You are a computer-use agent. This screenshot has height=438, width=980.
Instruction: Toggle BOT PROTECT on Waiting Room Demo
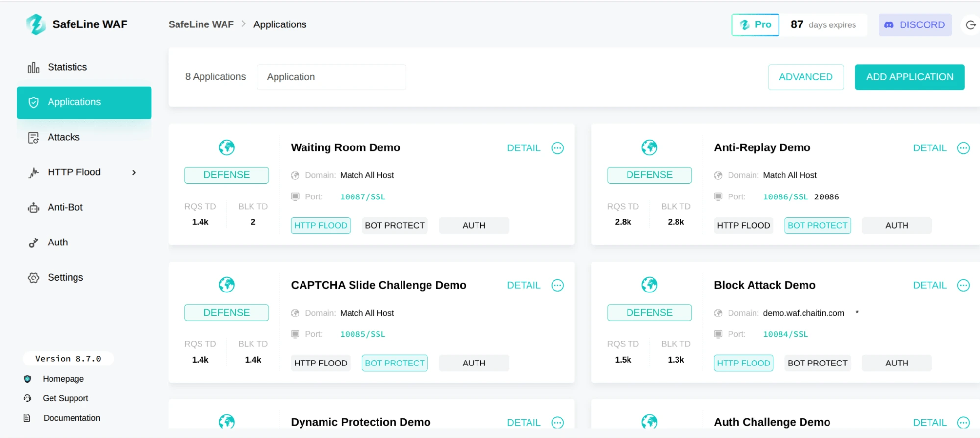[395, 225]
